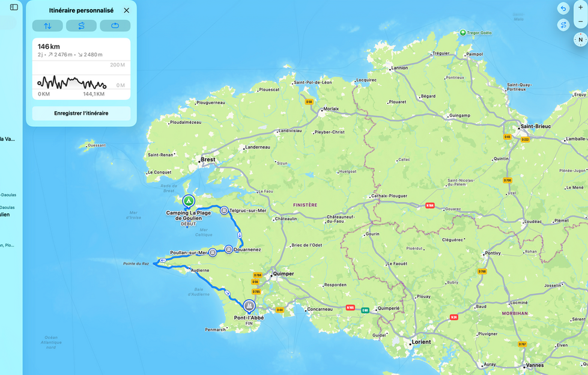Viewport: 588px width, 375px height.
Task: Click the Lorient city label
Action: [x=421, y=342]
